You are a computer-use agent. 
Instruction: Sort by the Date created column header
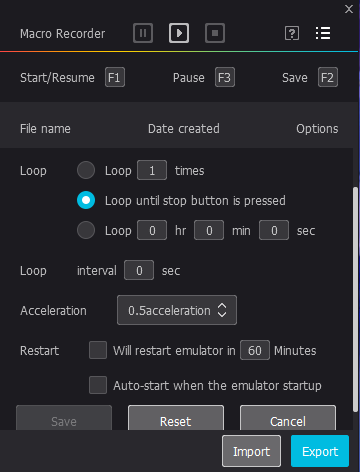[184, 129]
